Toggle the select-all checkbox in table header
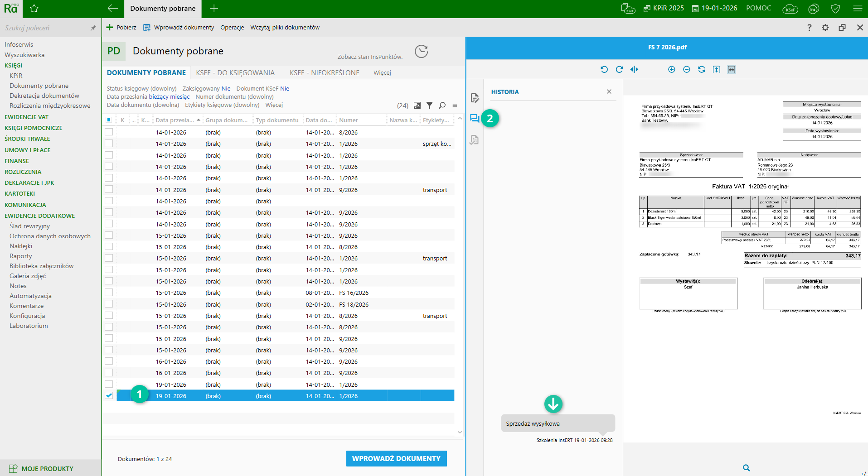Image resolution: width=868 pixels, height=476 pixels. tap(109, 120)
